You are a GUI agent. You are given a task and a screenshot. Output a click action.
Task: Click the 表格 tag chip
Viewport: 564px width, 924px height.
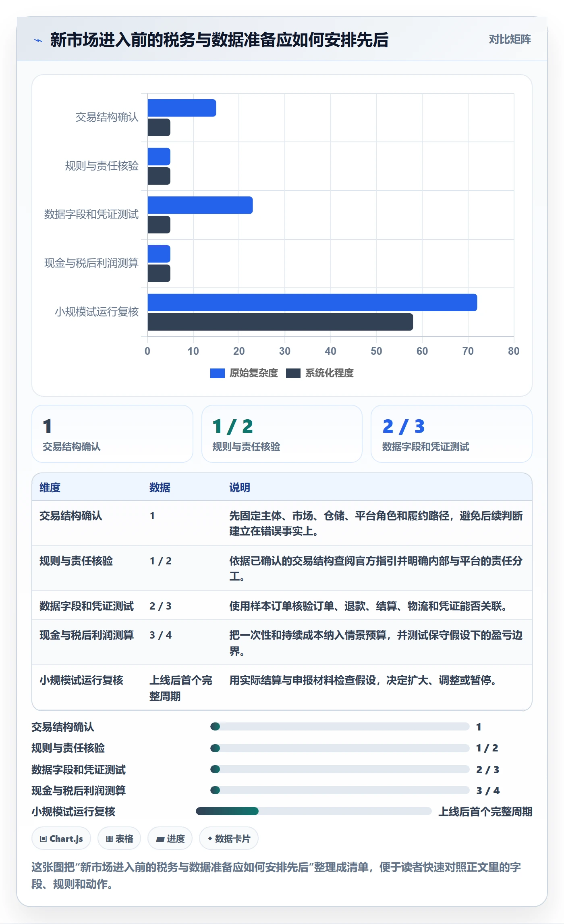[x=119, y=839]
